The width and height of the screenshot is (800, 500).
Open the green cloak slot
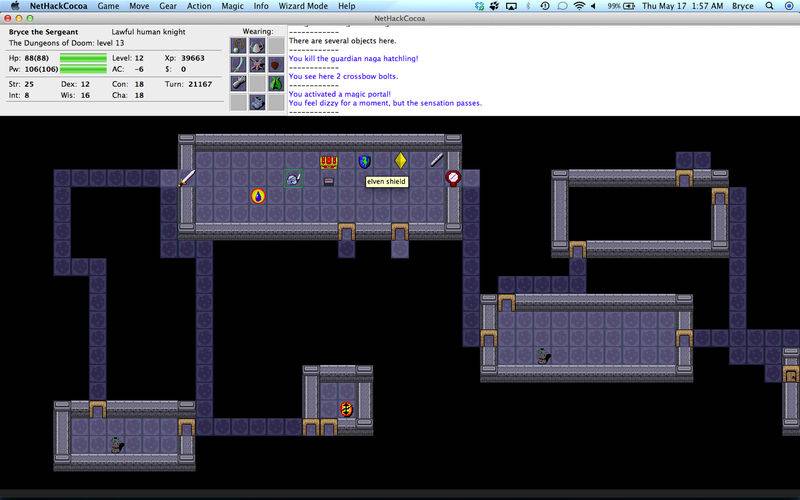point(276,84)
